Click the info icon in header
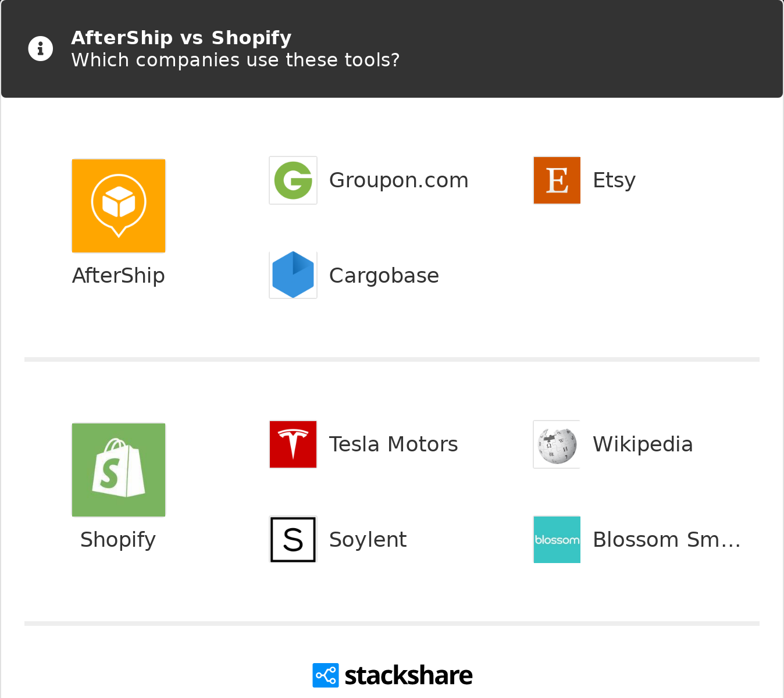The height and width of the screenshot is (698, 784). point(41,49)
